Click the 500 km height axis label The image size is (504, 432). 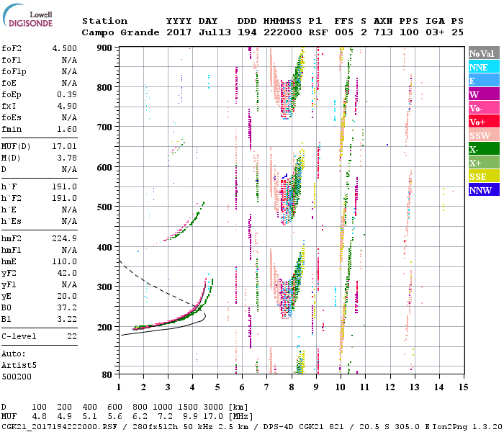(104, 207)
